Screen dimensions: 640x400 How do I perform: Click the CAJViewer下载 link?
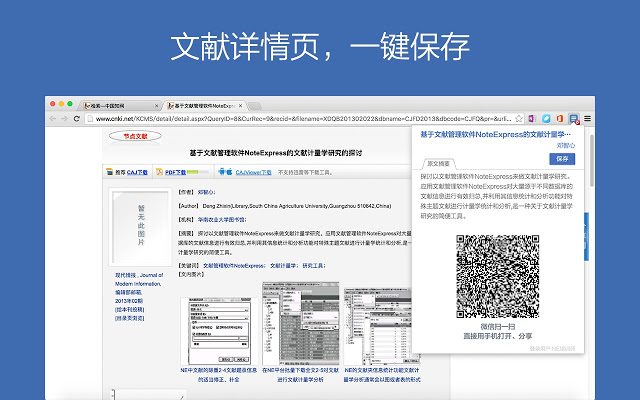(x=253, y=172)
